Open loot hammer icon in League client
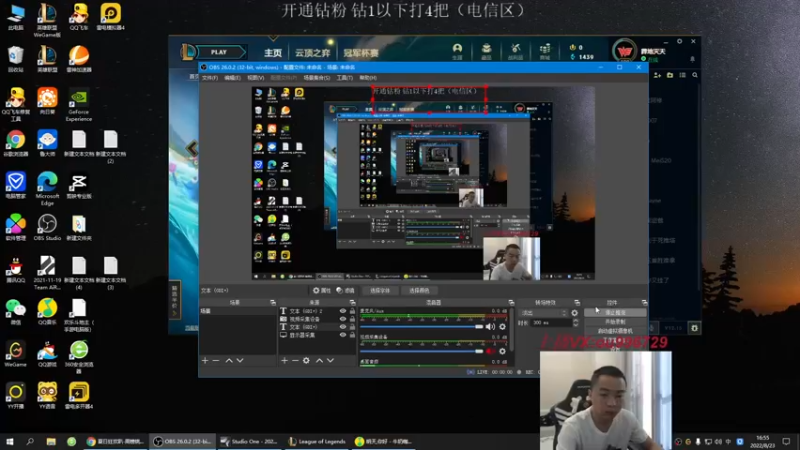 tap(515, 50)
